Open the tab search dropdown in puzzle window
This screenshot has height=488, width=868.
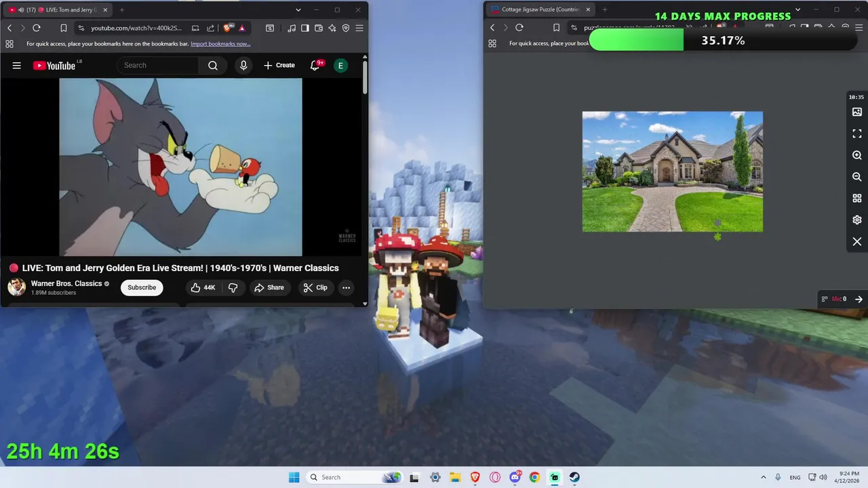pos(797,9)
